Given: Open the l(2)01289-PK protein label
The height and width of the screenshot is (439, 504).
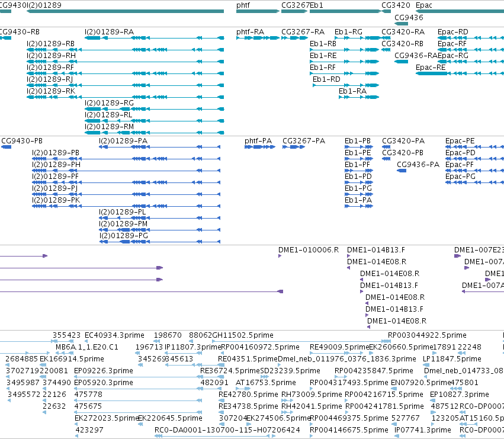Looking at the screenshot, I should pyautogui.click(x=56, y=200).
